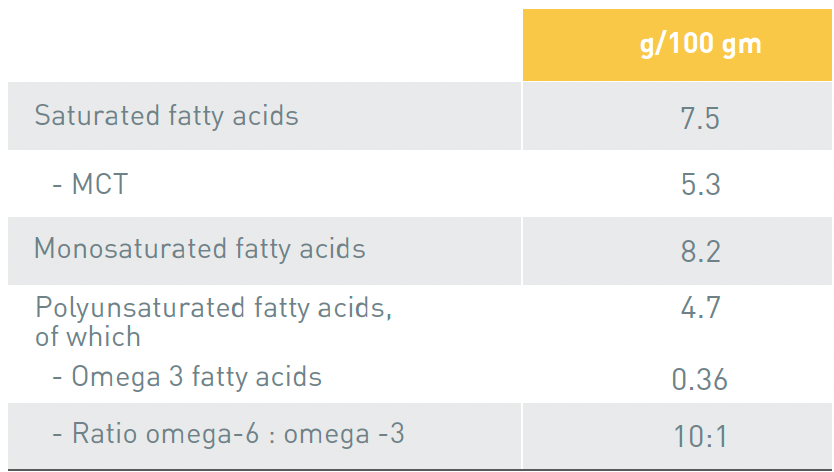Click the 4.7 value cell
This screenshot has width=834, height=472.
700,307
